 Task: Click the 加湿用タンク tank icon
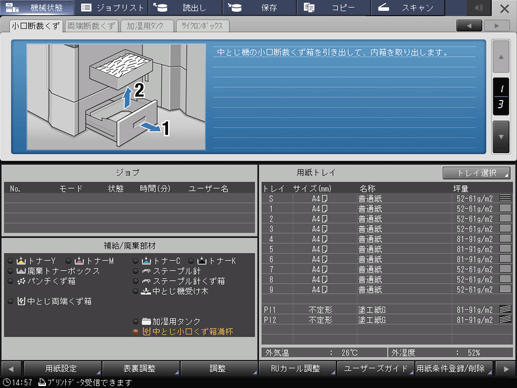coord(146,321)
